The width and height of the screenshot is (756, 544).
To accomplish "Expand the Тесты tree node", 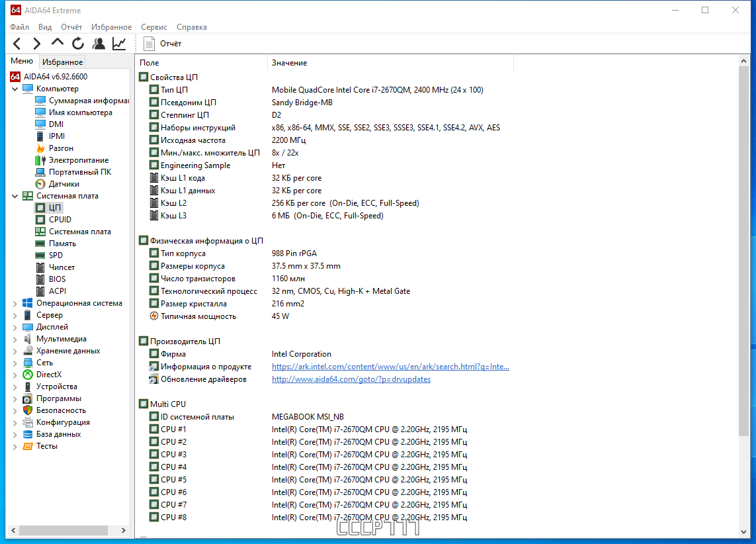I will click(x=15, y=446).
